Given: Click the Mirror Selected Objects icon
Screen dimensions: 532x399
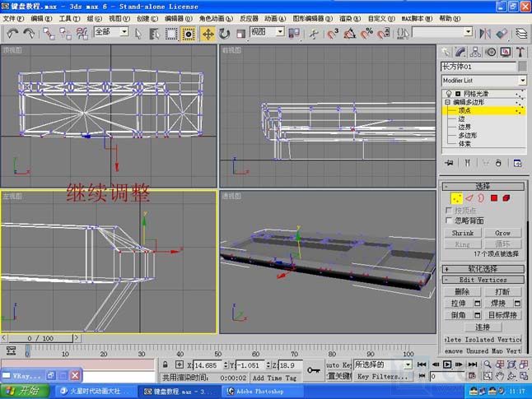Looking at the screenshot, I should coord(485,34).
